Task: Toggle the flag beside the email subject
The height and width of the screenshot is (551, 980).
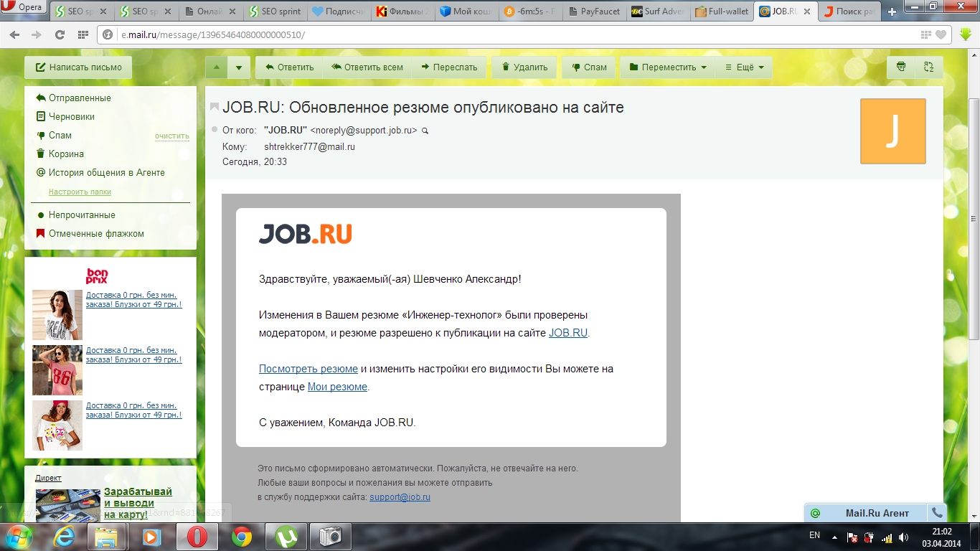Action: click(214, 107)
